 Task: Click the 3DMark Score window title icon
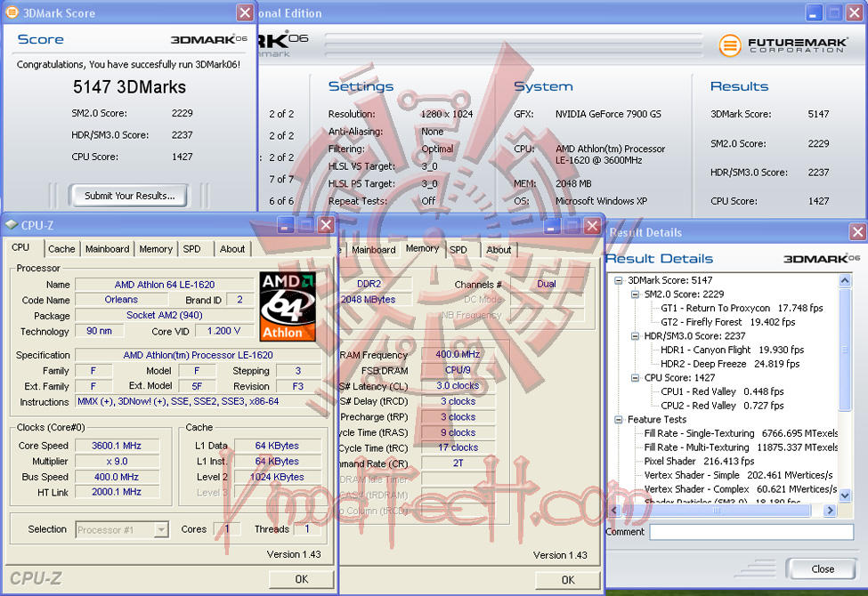11,12
